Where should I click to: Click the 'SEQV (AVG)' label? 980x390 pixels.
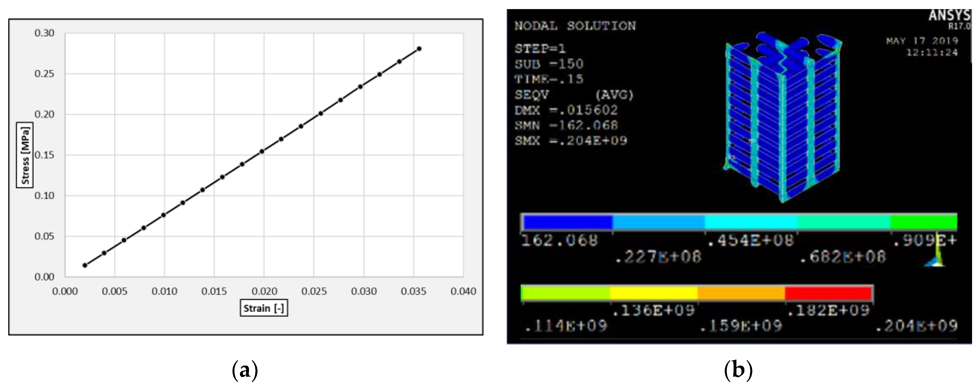(574, 95)
